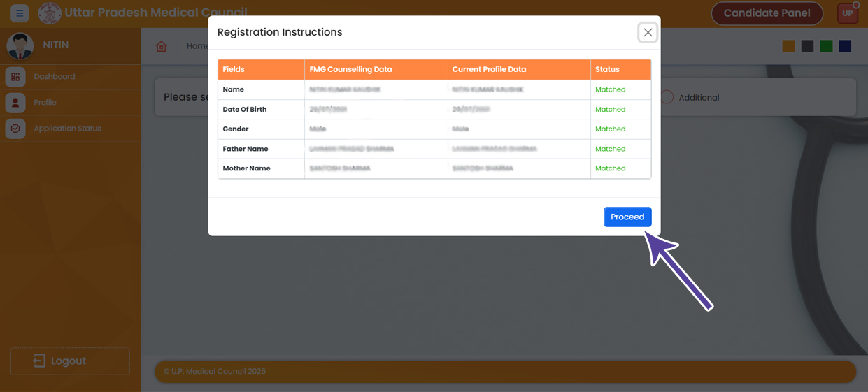
Task: Click the Status column header
Action: click(607, 69)
